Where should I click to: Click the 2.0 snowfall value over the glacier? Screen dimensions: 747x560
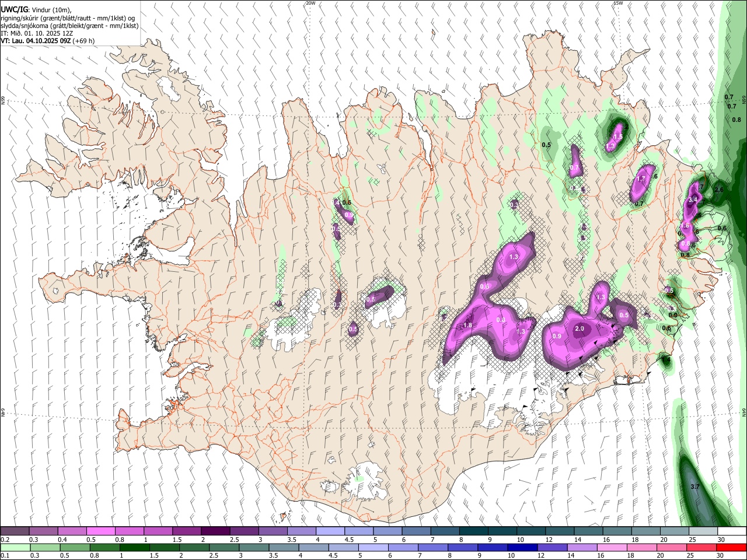pyautogui.click(x=580, y=329)
